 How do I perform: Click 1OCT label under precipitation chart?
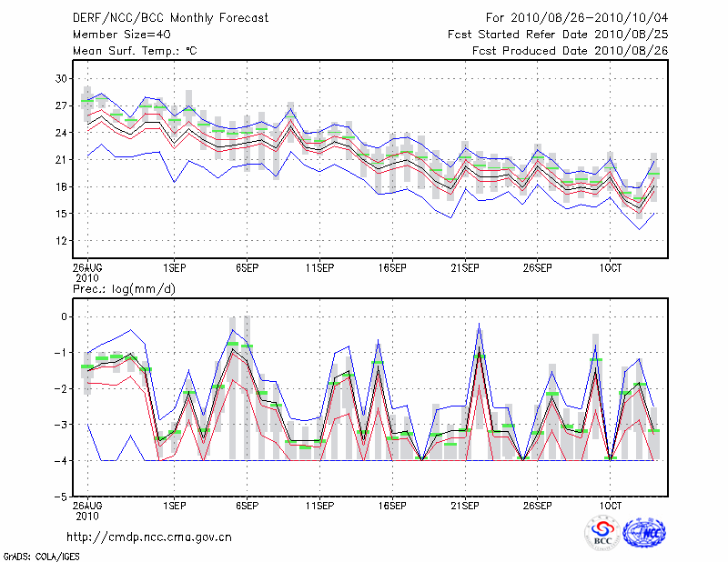coord(611,504)
